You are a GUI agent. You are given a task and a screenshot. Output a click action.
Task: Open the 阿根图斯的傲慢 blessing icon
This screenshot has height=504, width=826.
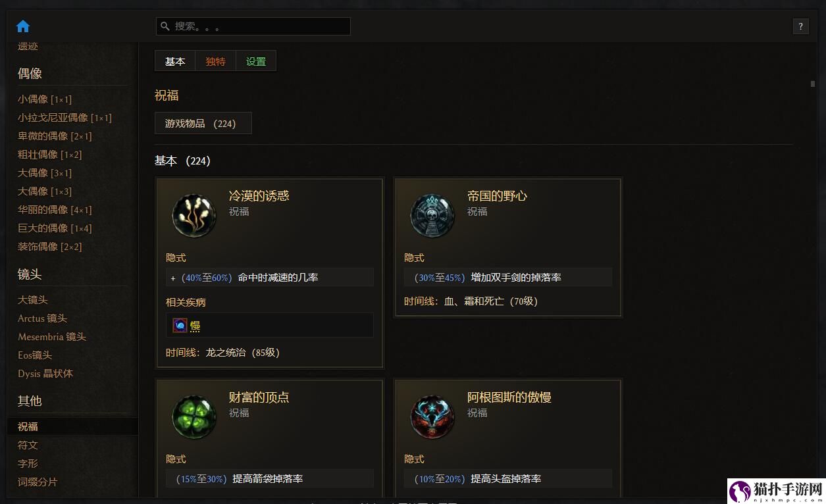point(432,416)
